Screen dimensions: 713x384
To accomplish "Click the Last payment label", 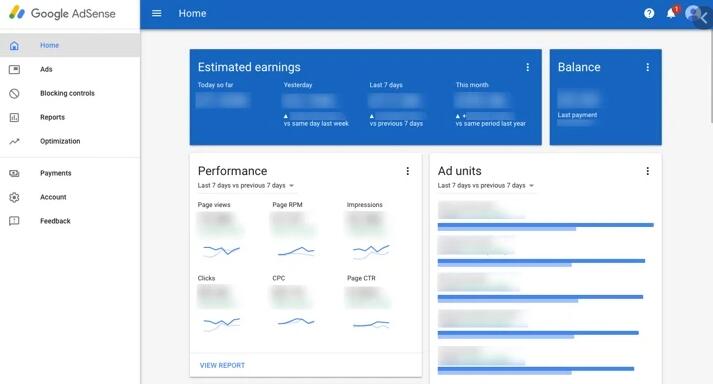I will 577,115.
